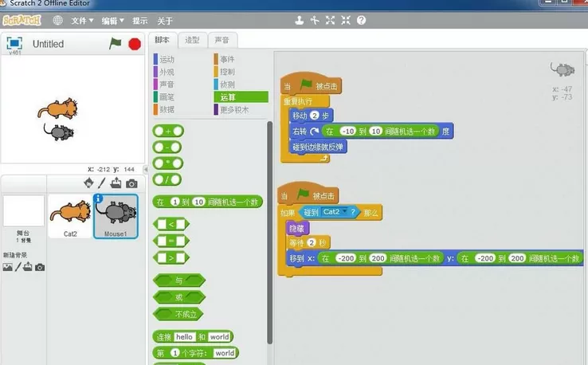Click the green flag to run the project
The image size is (588, 365).
(115, 44)
